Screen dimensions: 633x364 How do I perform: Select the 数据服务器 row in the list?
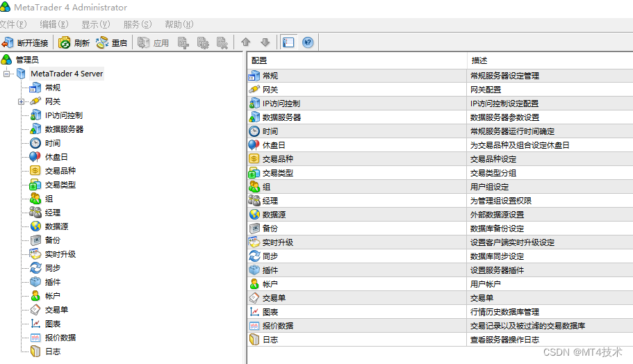pyautogui.click(x=440, y=117)
